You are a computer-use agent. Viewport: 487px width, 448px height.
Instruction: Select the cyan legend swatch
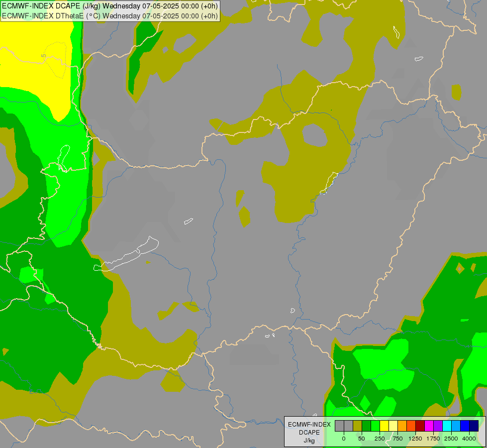click(x=447, y=426)
